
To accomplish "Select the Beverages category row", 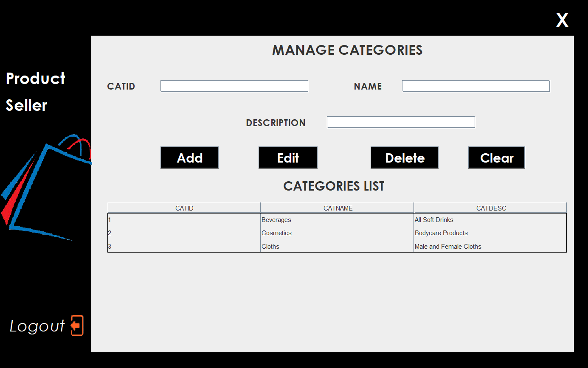I will tap(276, 219).
